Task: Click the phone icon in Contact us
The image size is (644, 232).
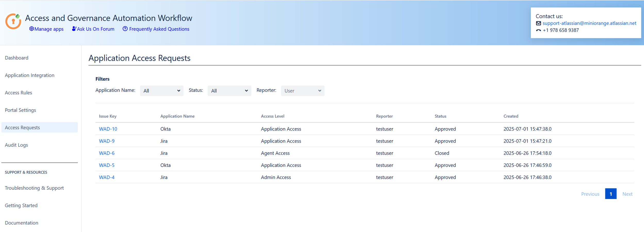Action: (538, 30)
